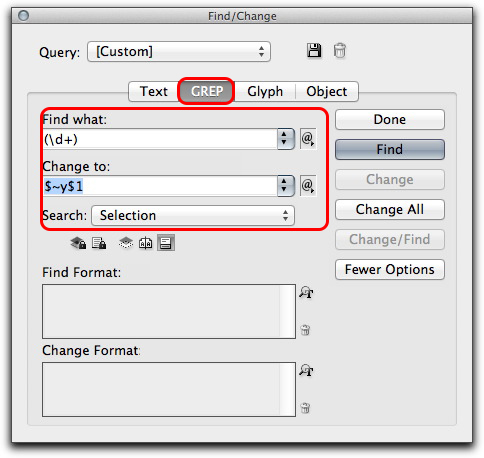The image size is (484, 458).
Task: Switch to the Glyph tab
Action: [265, 91]
